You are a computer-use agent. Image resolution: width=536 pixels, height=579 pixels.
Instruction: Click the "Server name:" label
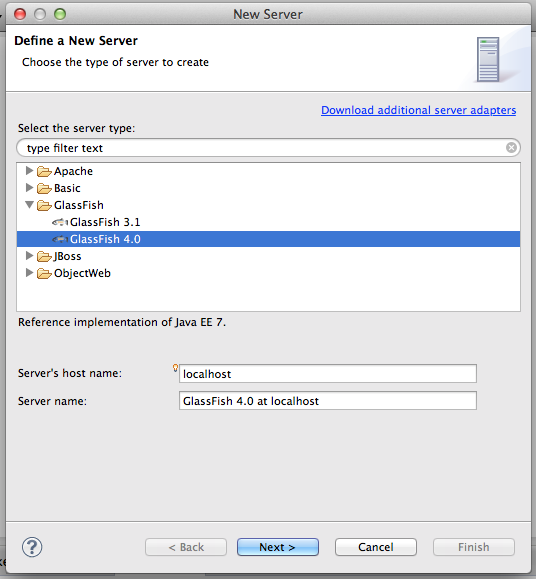(52, 401)
